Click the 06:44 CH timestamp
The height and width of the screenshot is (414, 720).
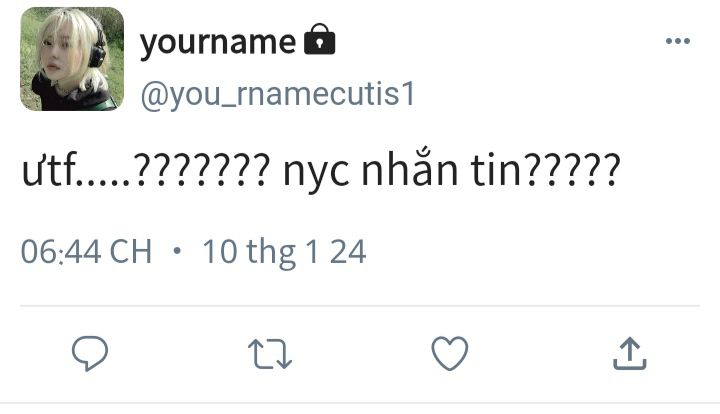point(86,252)
